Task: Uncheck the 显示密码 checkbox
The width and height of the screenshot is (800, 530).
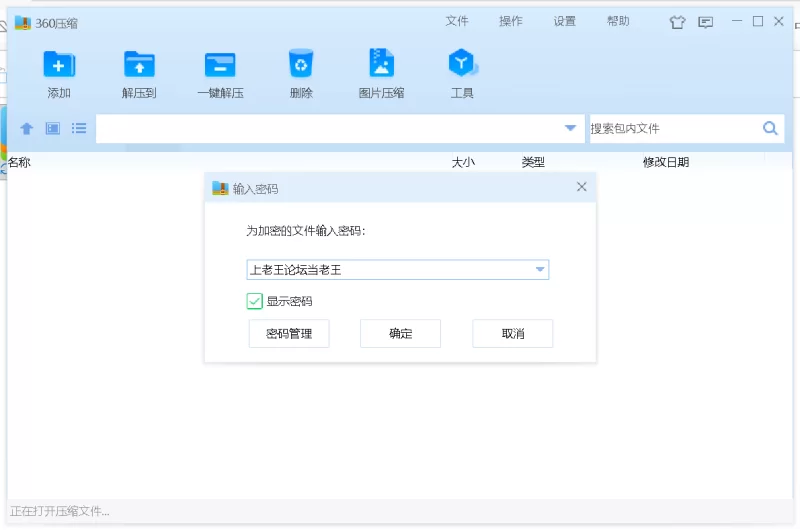Action: (x=255, y=301)
